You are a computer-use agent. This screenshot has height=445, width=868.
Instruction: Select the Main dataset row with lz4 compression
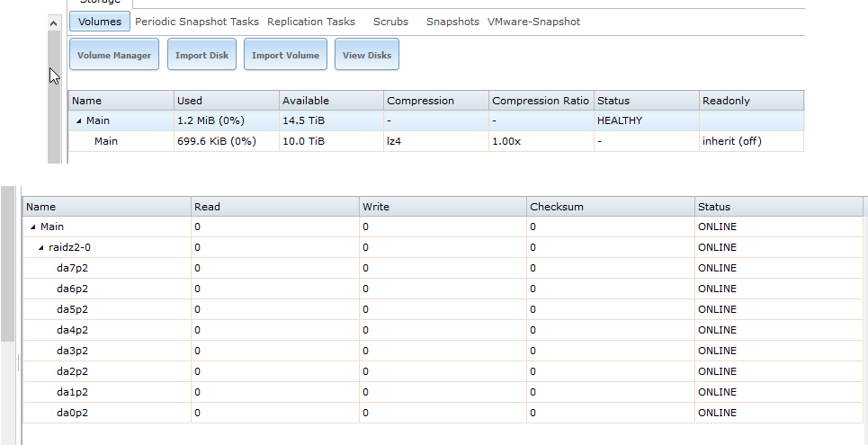tap(106, 141)
